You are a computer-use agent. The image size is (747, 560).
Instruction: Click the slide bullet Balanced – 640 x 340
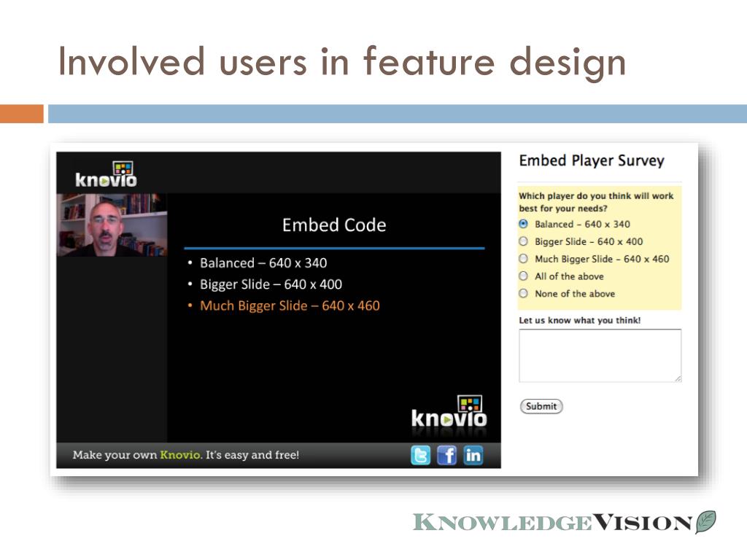(263, 262)
